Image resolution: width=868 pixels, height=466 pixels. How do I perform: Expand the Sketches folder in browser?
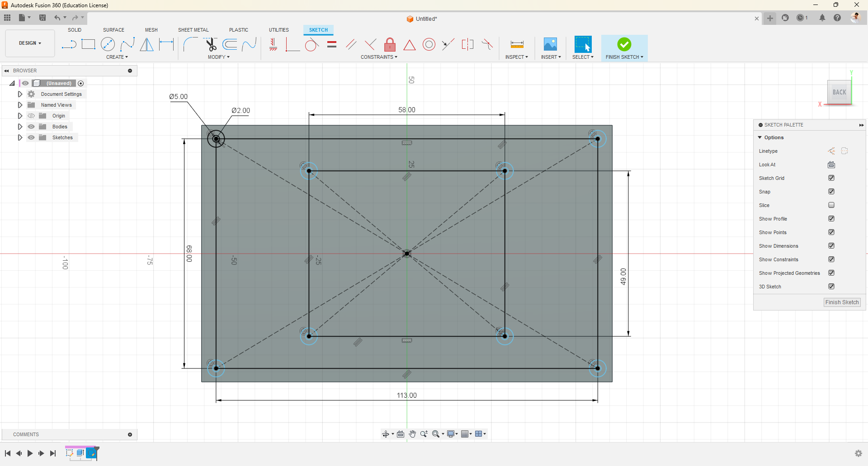(x=20, y=137)
